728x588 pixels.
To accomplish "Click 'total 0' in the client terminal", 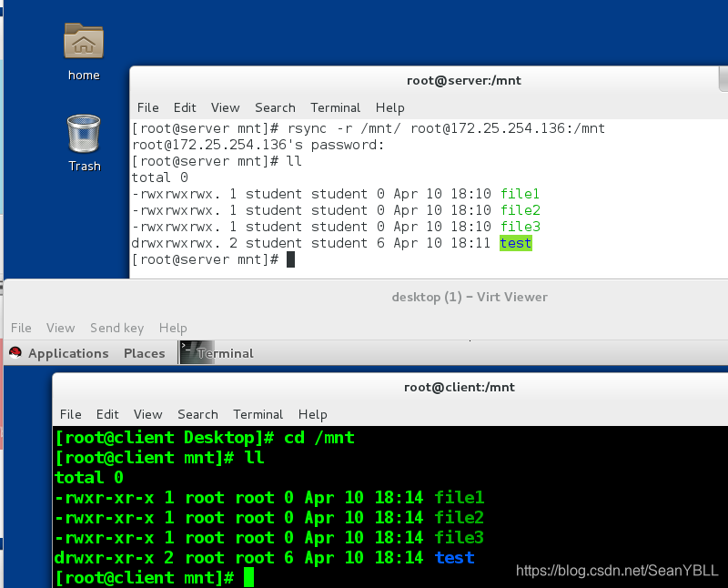I will (88, 478).
